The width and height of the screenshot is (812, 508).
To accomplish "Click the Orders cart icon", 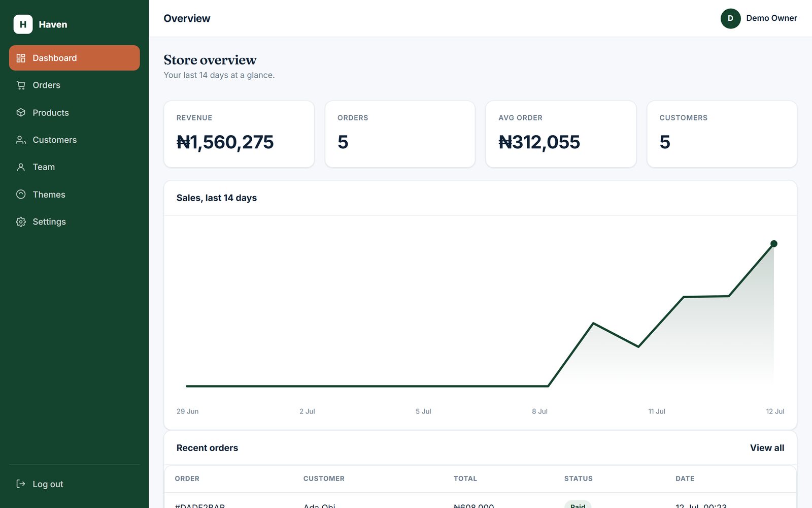I will pyautogui.click(x=21, y=85).
